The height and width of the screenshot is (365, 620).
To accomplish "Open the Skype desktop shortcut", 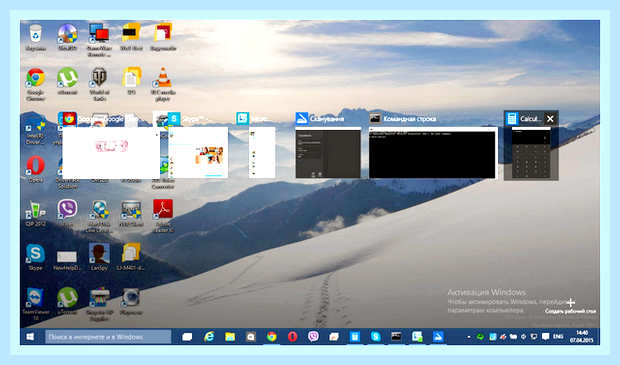I will 36,256.
